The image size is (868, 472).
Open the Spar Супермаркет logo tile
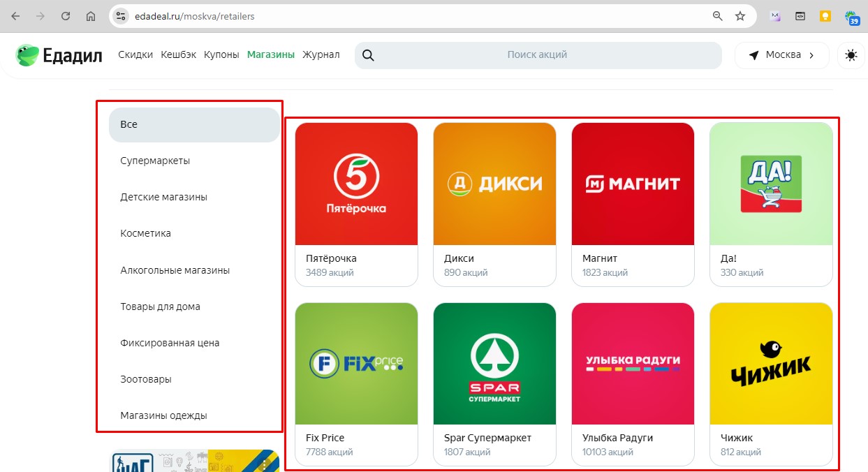pos(495,364)
